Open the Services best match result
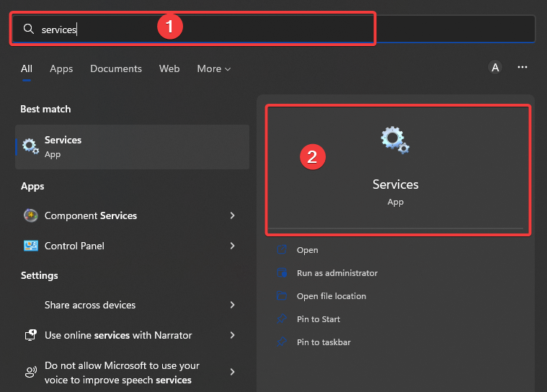547x392 pixels. (x=132, y=147)
